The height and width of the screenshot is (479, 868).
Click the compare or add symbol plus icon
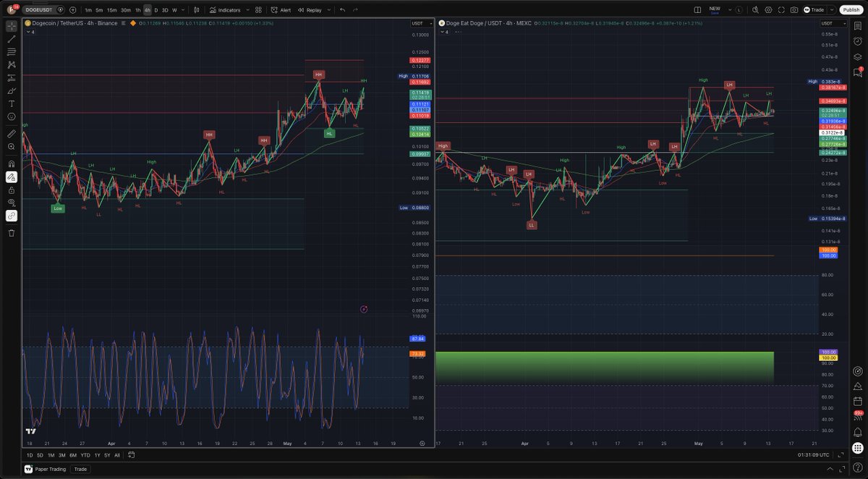pos(73,10)
